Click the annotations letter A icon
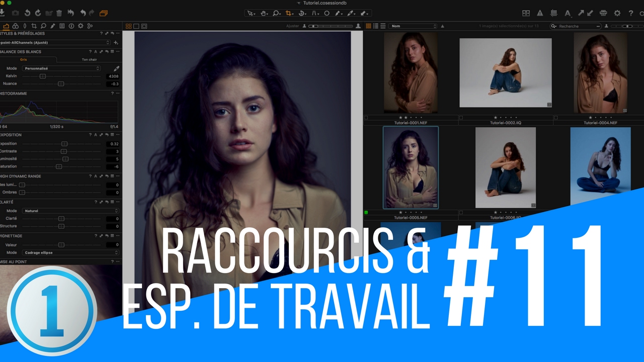 click(568, 14)
